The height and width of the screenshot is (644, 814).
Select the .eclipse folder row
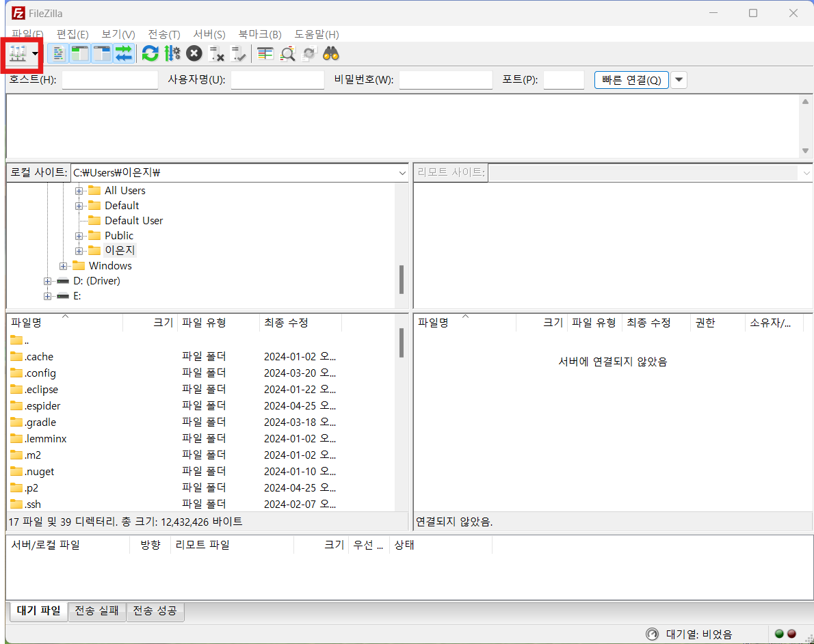[x=201, y=389]
